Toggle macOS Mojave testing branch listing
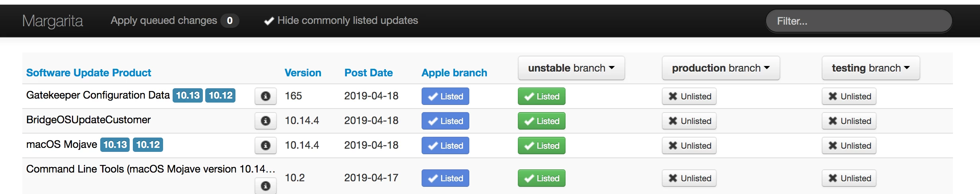The width and height of the screenshot is (980, 194). 849,145
